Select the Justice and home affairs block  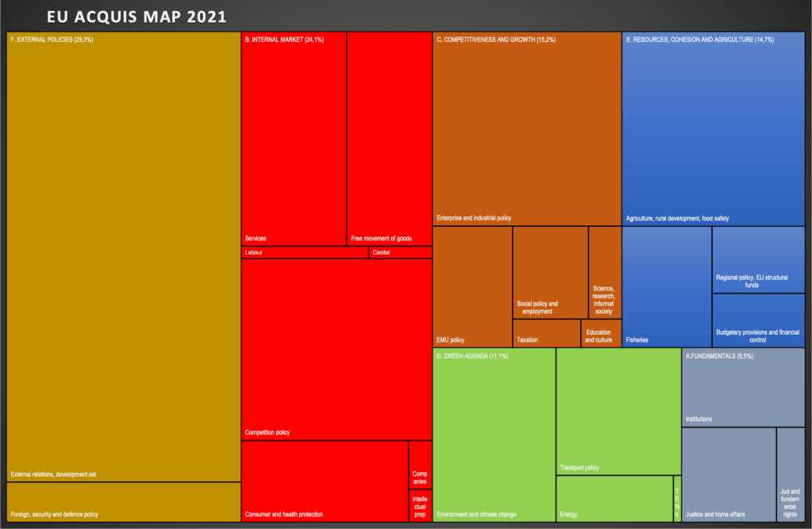pos(728,474)
